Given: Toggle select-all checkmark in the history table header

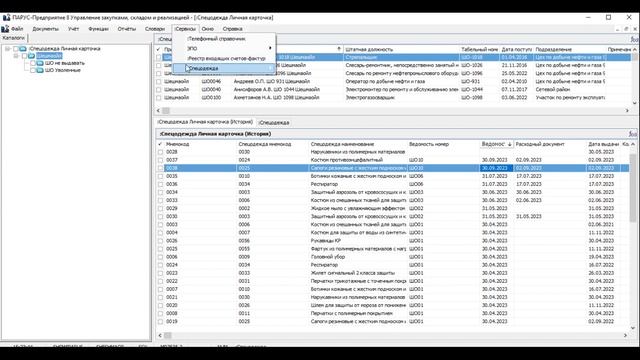Looking at the screenshot, I should click(160, 144).
